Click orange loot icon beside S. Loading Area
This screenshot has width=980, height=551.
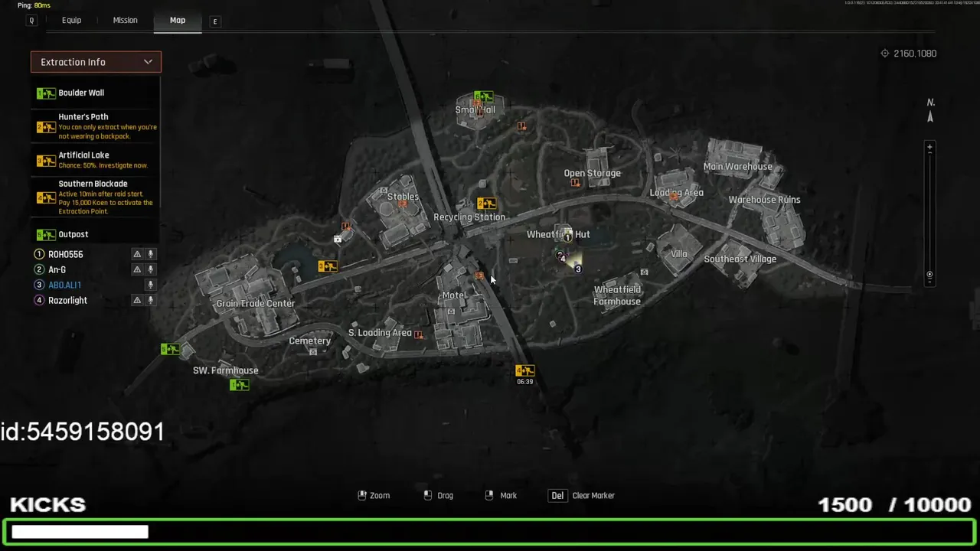[x=418, y=334]
